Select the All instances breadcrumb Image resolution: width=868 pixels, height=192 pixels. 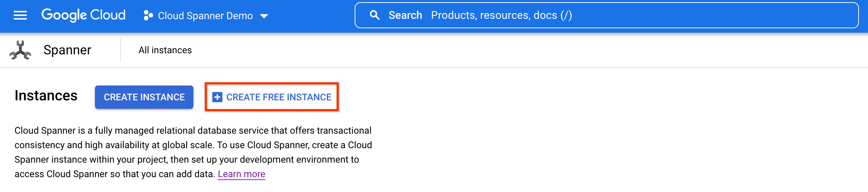coord(165,50)
